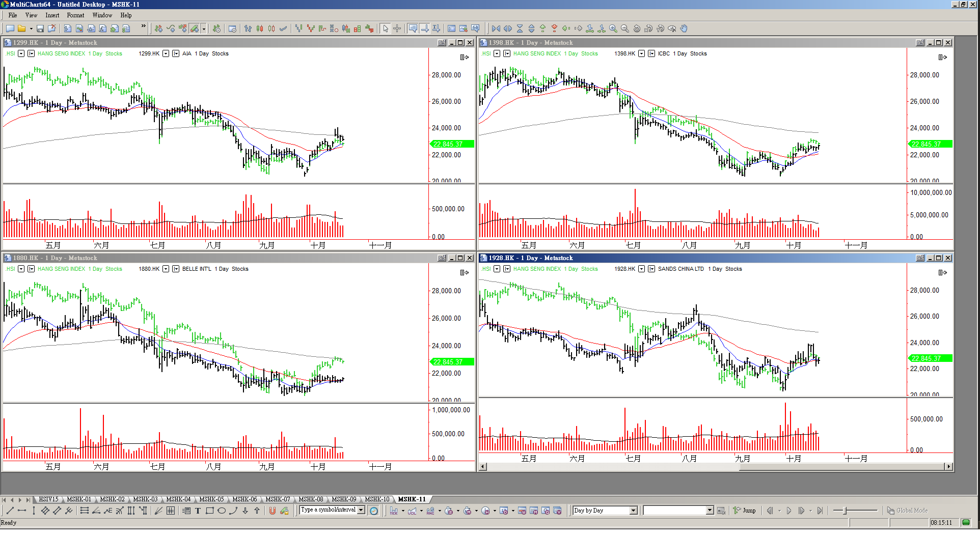Click the Save workspace floppy disk icon
Screen dimensions: 980x538
pyautogui.click(x=40, y=29)
